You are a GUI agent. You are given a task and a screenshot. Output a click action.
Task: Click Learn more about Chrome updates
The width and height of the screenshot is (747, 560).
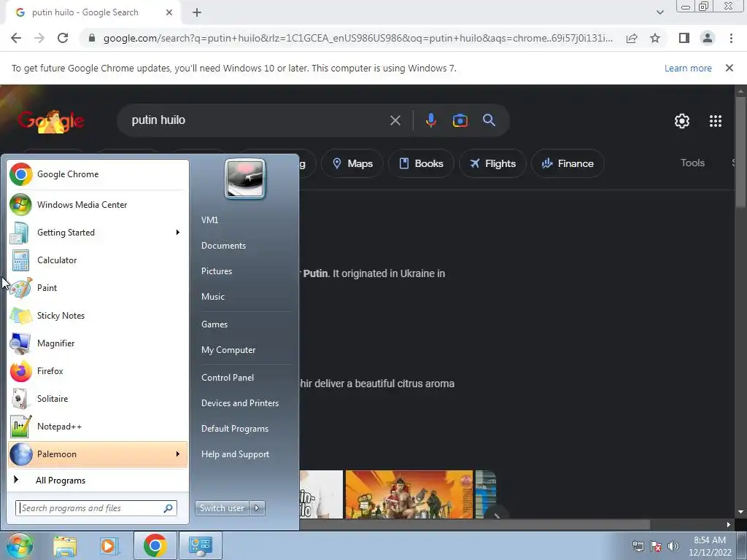688,68
